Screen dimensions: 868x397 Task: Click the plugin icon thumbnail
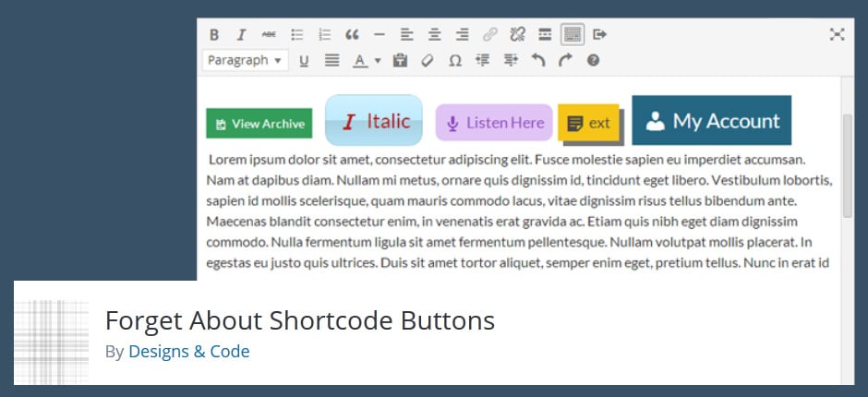pyautogui.click(x=51, y=342)
